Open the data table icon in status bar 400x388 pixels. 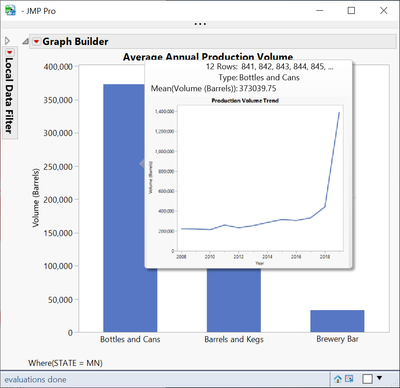tap(349, 379)
